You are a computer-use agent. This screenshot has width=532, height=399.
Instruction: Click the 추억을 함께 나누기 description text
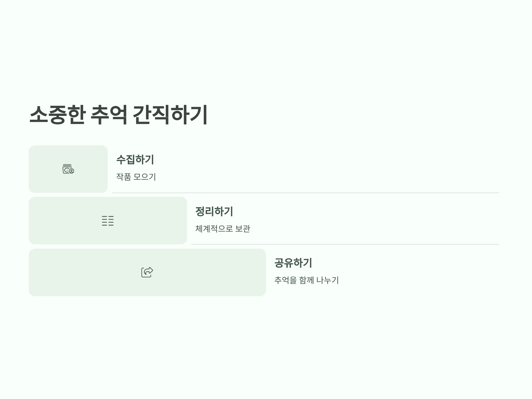(x=307, y=280)
